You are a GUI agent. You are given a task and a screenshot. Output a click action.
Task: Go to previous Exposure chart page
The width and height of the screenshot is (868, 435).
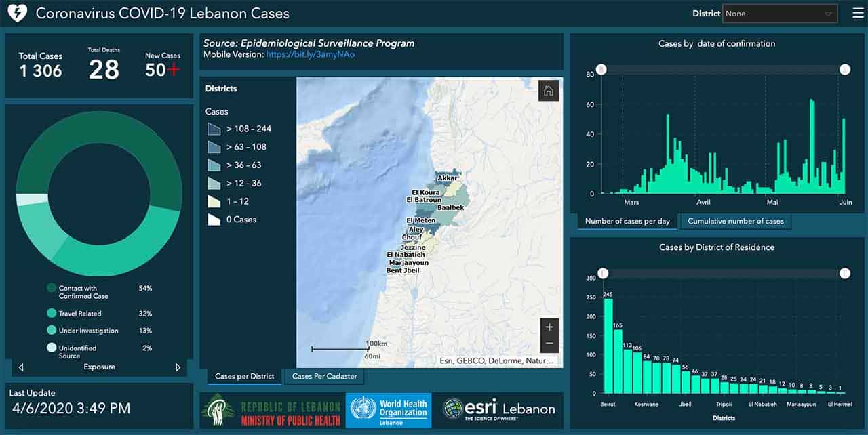21,367
